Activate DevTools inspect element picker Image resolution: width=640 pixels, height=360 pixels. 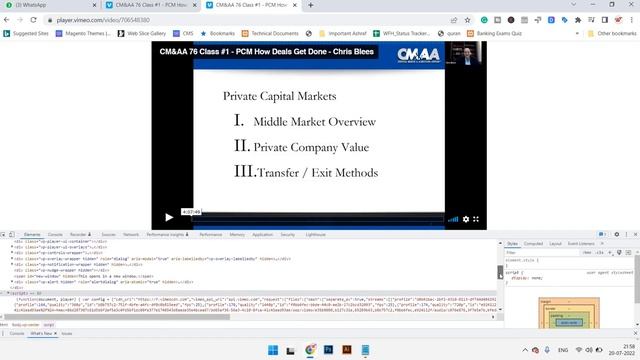pyautogui.click(x=3, y=234)
